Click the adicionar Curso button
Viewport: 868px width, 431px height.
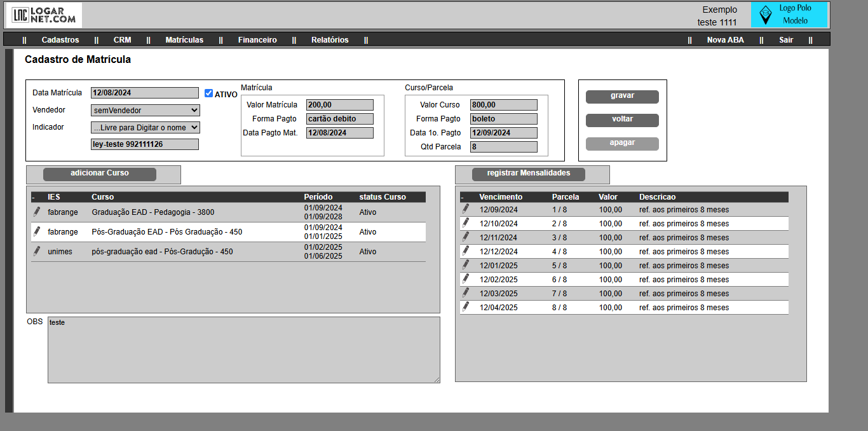(100, 174)
